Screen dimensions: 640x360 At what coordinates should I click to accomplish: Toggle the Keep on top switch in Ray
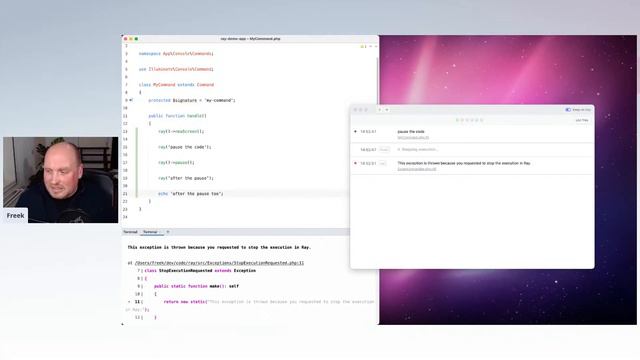tap(568, 110)
